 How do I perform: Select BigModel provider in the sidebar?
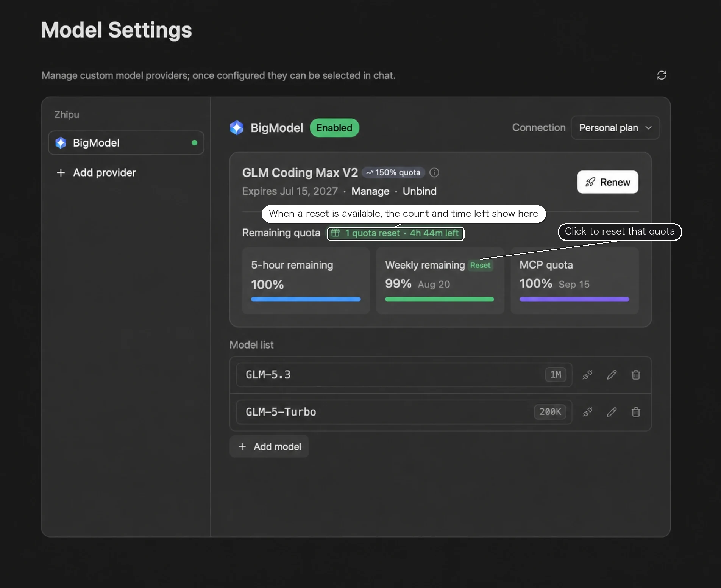(126, 143)
